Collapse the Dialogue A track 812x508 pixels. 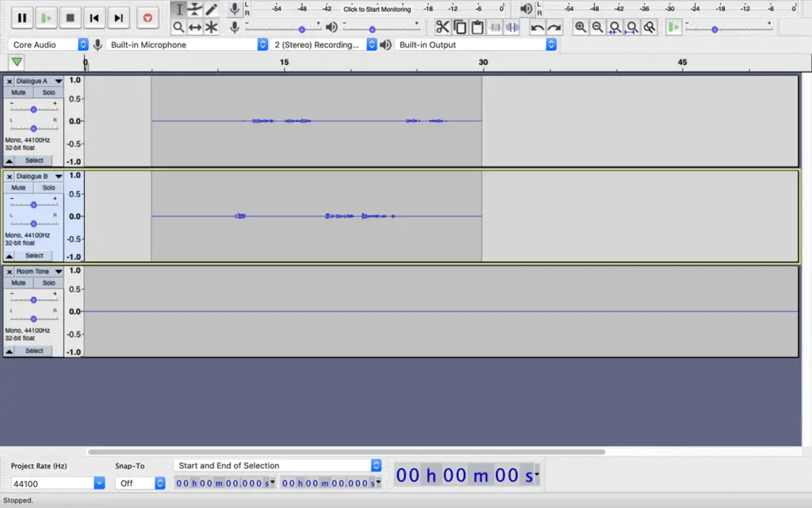coord(10,161)
